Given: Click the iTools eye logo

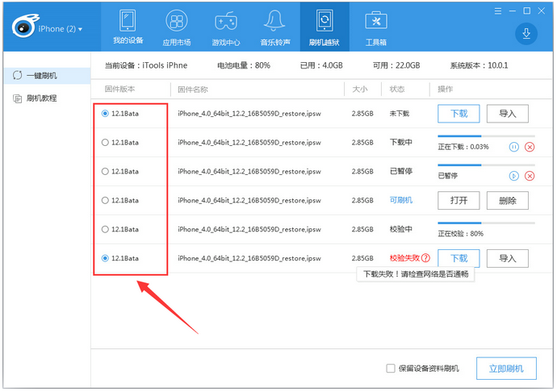Looking at the screenshot, I should pos(24,27).
